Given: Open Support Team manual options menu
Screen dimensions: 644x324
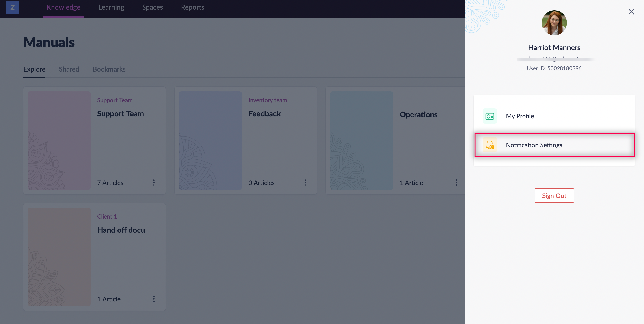Looking at the screenshot, I should click(154, 183).
